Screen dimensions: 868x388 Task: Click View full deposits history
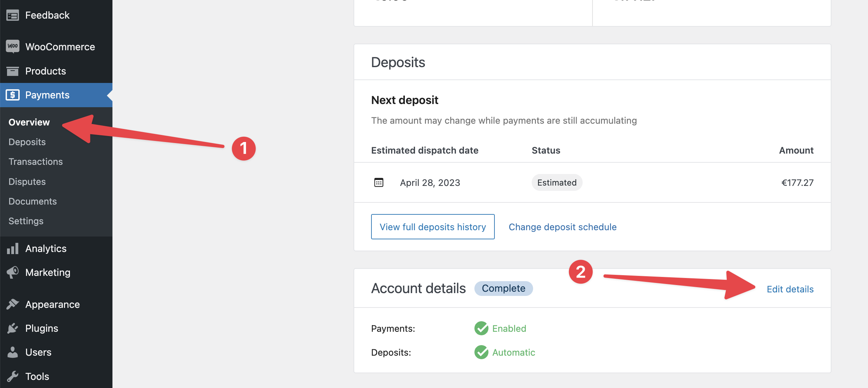(433, 227)
